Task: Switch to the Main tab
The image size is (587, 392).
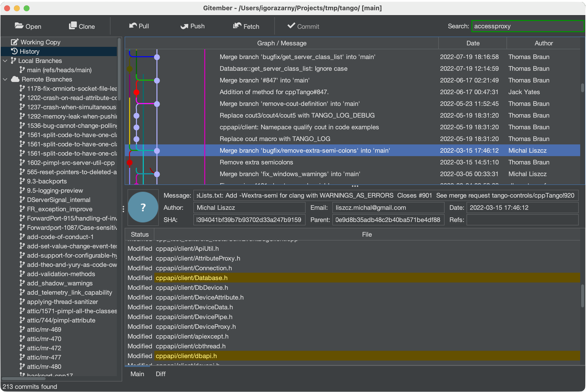Action: pos(137,374)
